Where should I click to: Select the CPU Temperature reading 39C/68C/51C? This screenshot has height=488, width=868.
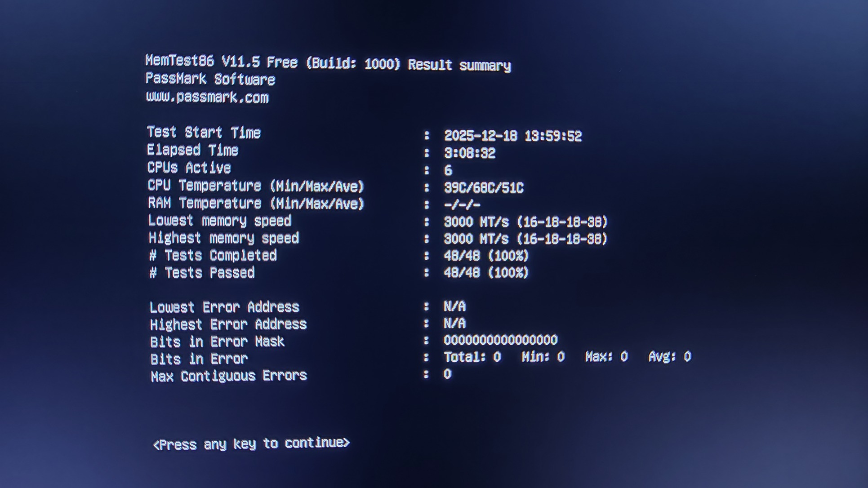(x=484, y=187)
